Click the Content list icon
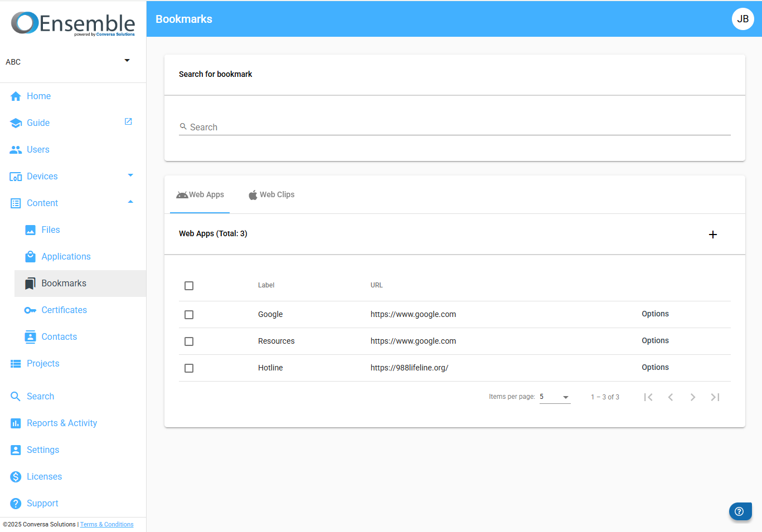The height and width of the screenshot is (532, 762). [x=16, y=203]
